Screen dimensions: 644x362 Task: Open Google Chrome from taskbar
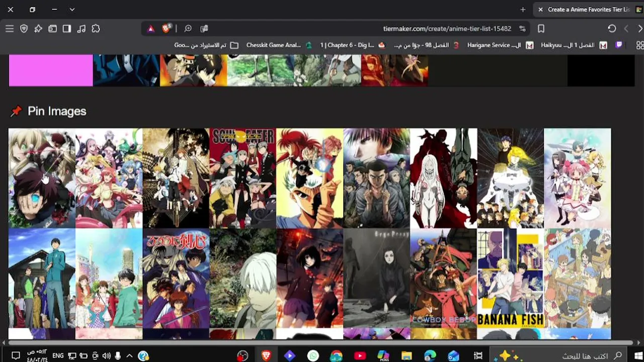point(336,356)
